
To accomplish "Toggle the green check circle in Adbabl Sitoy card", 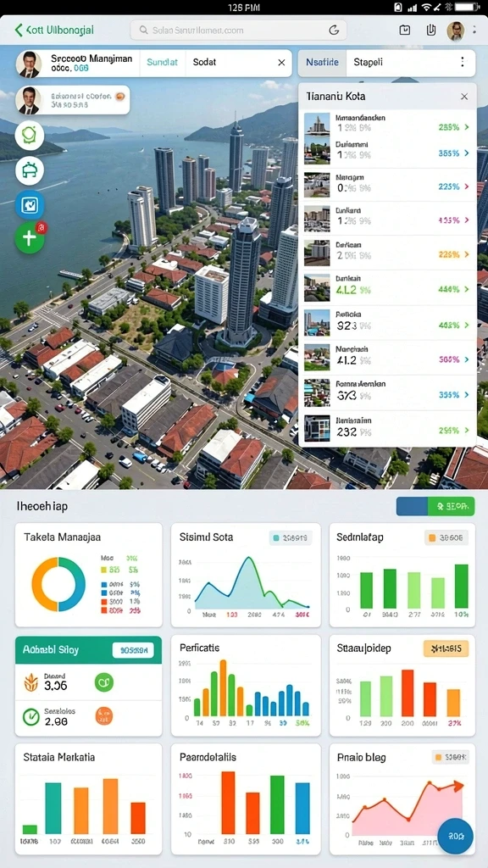I will pos(31,716).
